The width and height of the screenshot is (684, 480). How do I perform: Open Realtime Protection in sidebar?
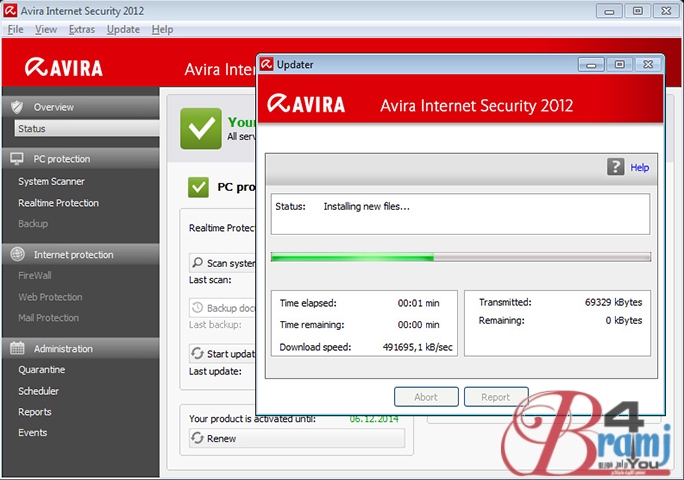[58, 203]
